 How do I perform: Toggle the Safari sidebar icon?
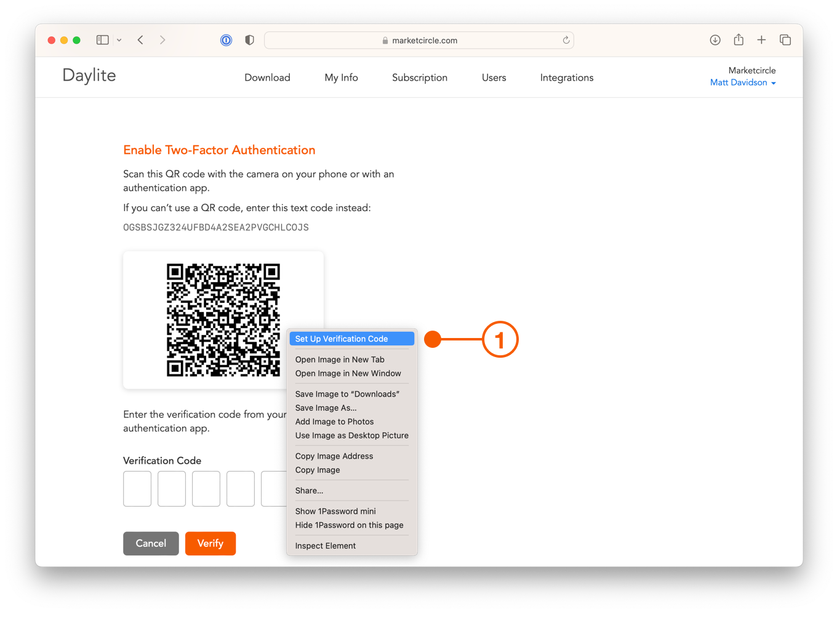point(103,40)
